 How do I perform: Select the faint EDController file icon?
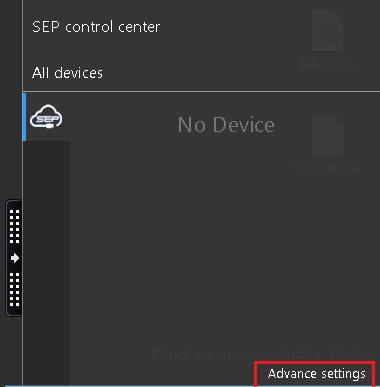click(x=327, y=135)
